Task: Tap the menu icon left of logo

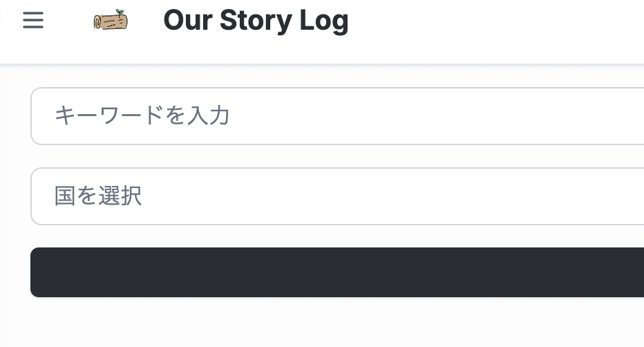Action: coord(33,21)
